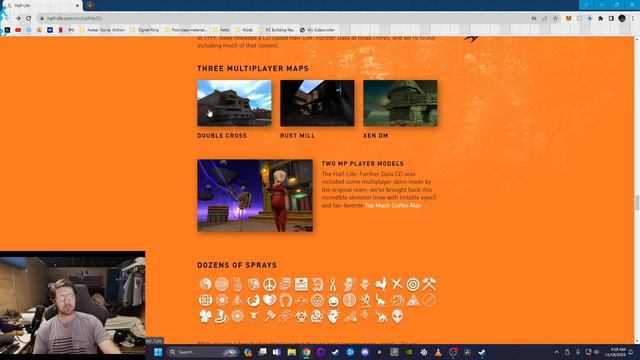
Task: Open the Rust Mill map thumbnail
Action: [317, 103]
